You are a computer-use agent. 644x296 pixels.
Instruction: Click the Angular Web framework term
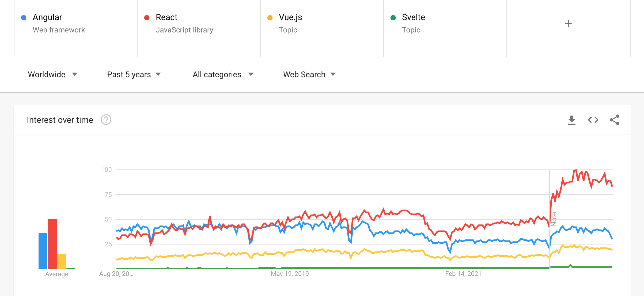coord(47,17)
